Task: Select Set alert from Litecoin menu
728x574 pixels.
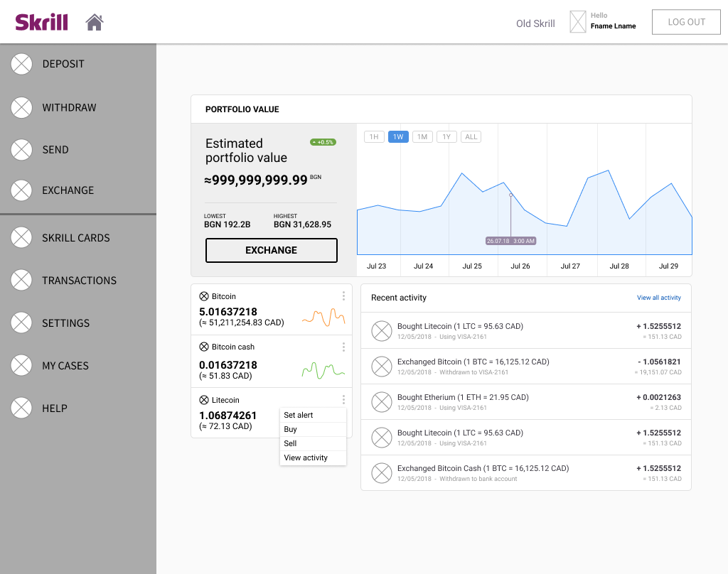Action: click(x=313, y=415)
